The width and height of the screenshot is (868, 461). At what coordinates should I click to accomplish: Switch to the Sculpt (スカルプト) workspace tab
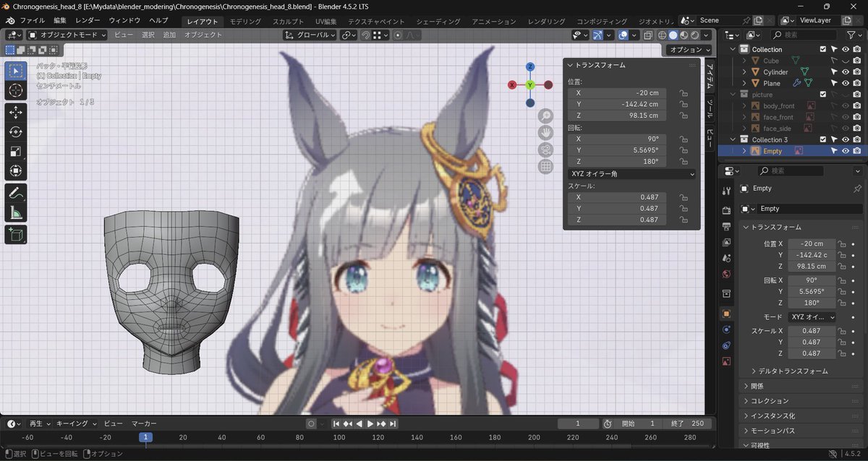pyautogui.click(x=289, y=22)
